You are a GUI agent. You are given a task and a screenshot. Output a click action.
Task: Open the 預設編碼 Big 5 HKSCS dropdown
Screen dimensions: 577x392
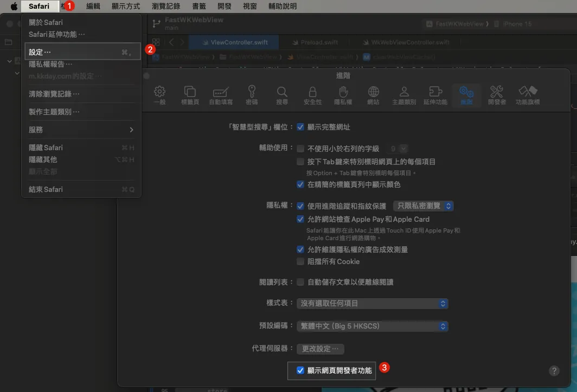372,326
